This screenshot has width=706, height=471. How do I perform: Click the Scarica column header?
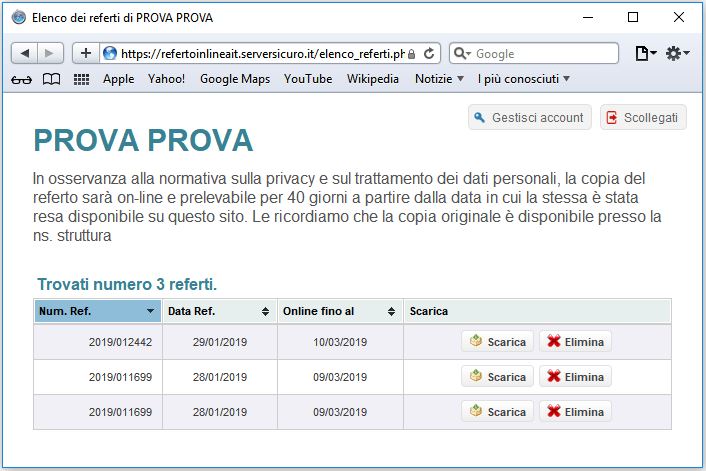click(x=538, y=311)
